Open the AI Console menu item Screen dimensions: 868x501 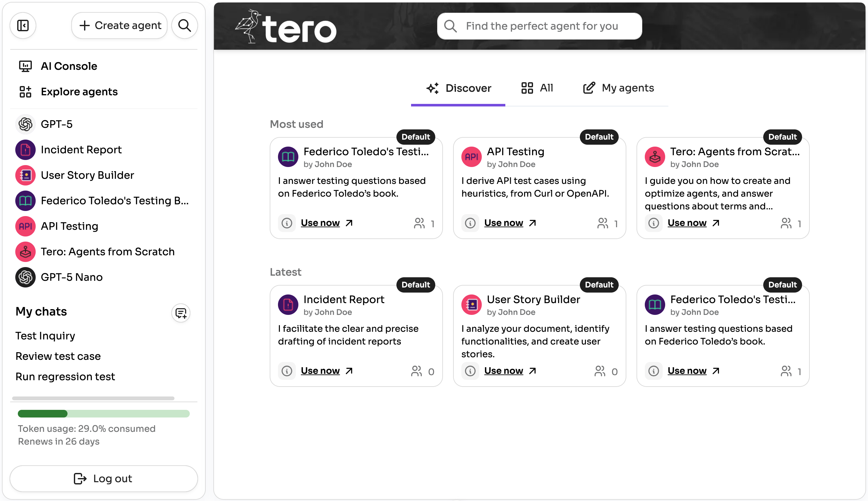(x=69, y=66)
